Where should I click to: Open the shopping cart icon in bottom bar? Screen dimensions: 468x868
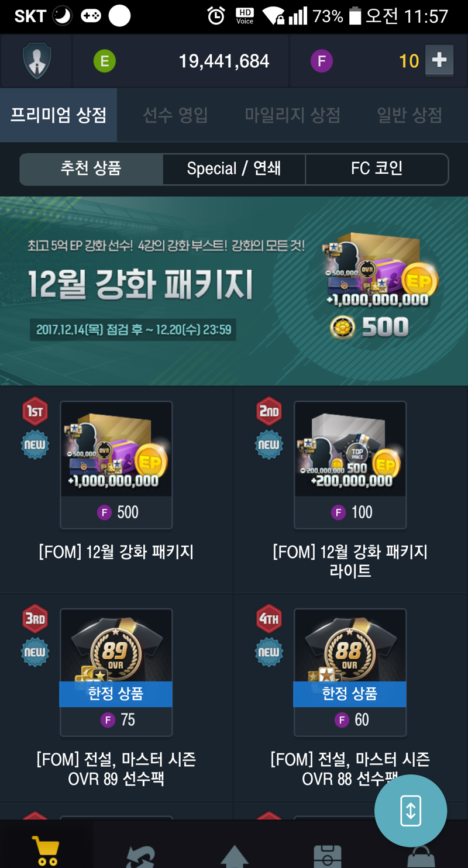[46, 852]
